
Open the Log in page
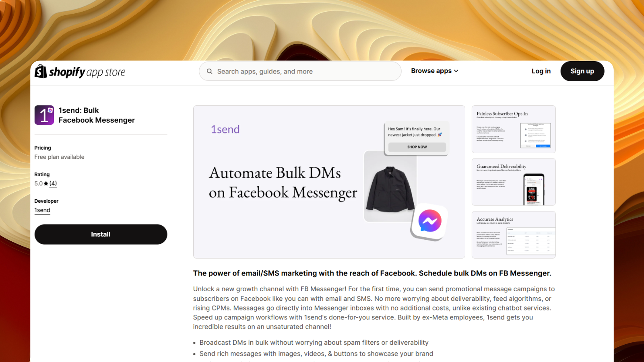(x=541, y=71)
